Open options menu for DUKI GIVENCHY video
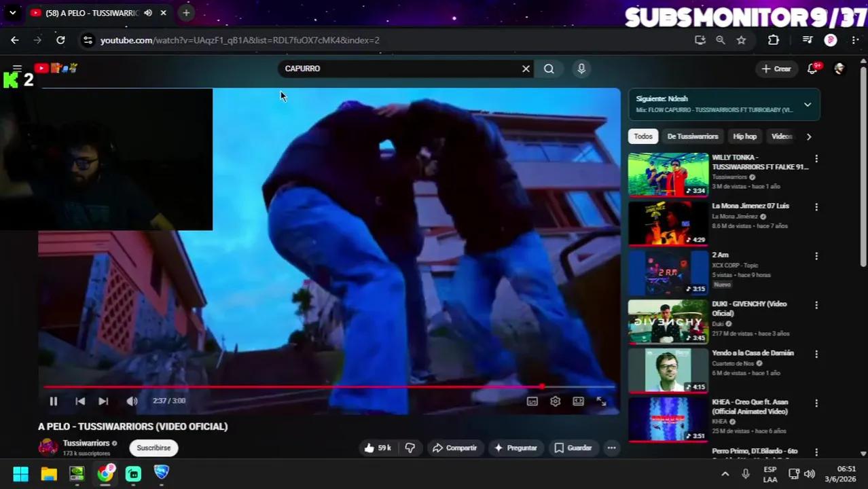The width and height of the screenshot is (868, 489). pyautogui.click(x=816, y=305)
